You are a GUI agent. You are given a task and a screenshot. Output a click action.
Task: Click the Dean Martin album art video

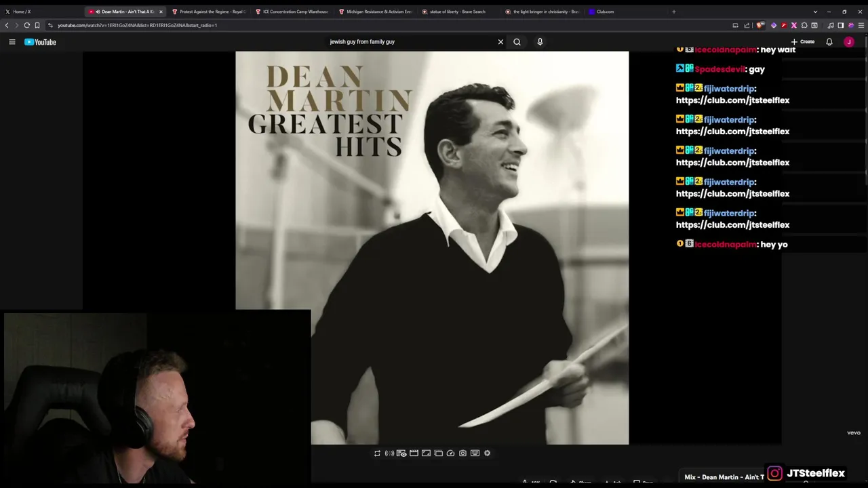(432, 248)
